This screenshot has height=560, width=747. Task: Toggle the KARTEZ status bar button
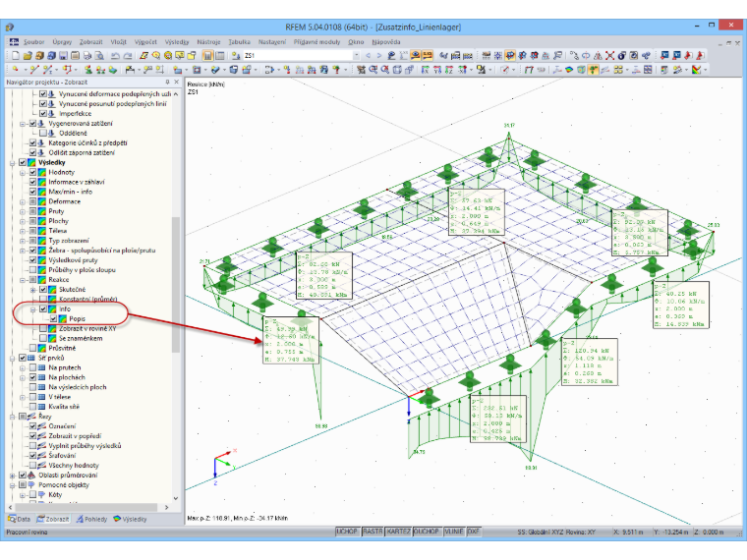398,532
